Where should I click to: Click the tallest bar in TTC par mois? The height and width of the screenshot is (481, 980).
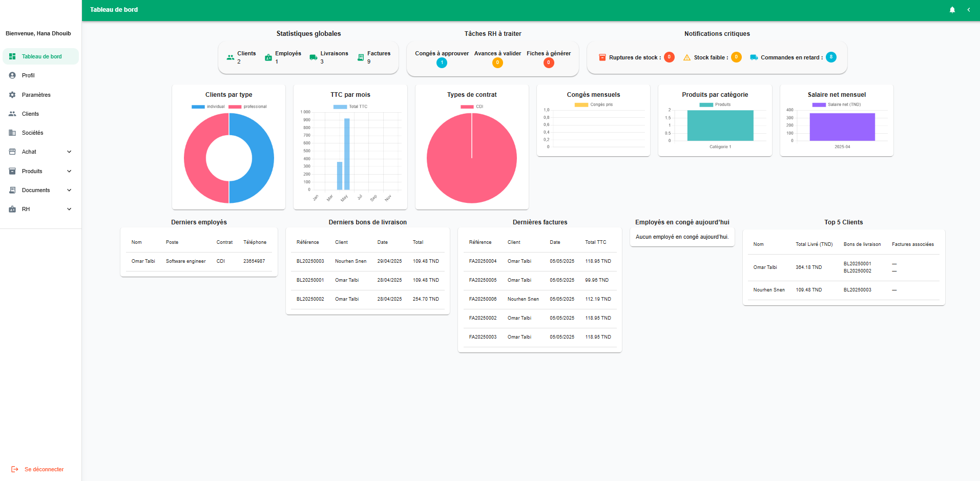[x=347, y=154]
